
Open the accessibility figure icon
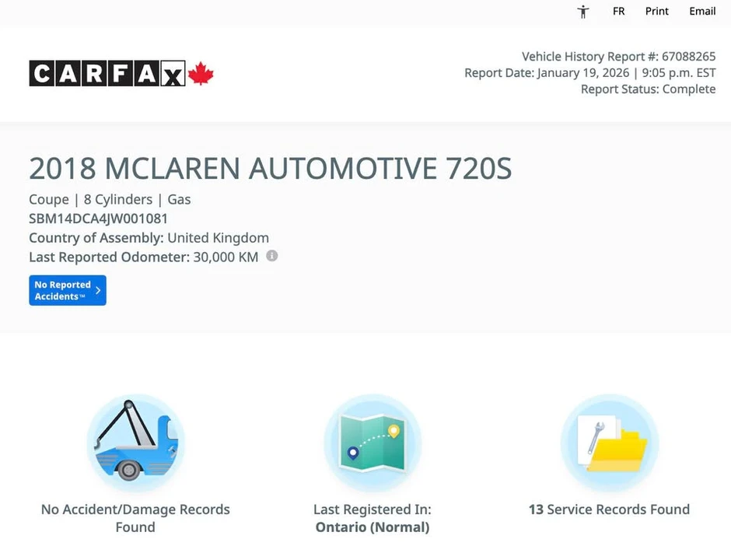(x=582, y=11)
